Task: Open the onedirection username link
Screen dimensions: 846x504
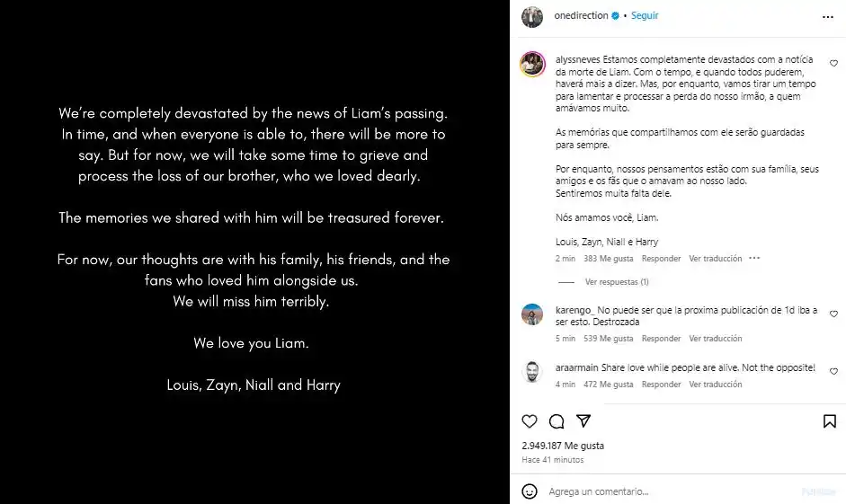Action: pyautogui.click(x=582, y=16)
